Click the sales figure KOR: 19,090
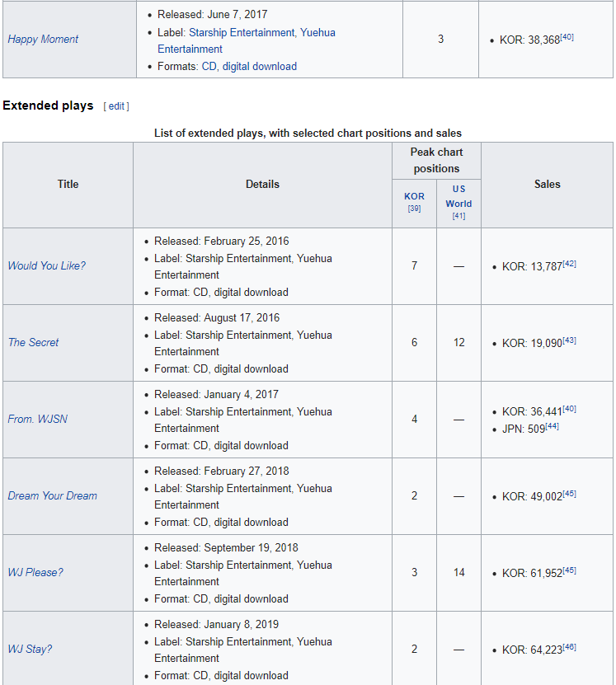 [x=532, y=344]
